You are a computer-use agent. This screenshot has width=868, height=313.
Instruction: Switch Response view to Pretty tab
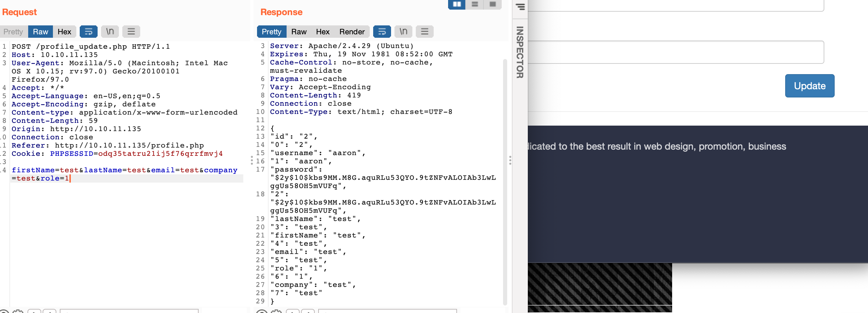[x=271, y=32]
